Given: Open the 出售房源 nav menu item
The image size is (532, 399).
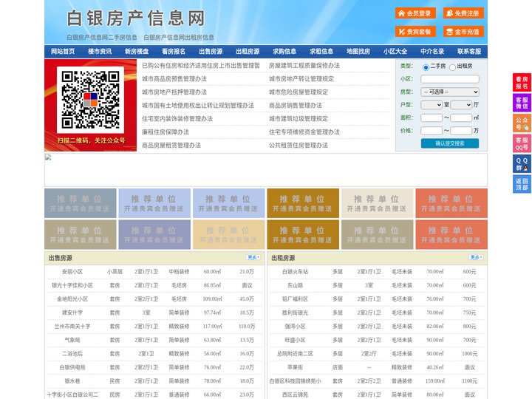Looking at the screenshot, I should [211, 52].
